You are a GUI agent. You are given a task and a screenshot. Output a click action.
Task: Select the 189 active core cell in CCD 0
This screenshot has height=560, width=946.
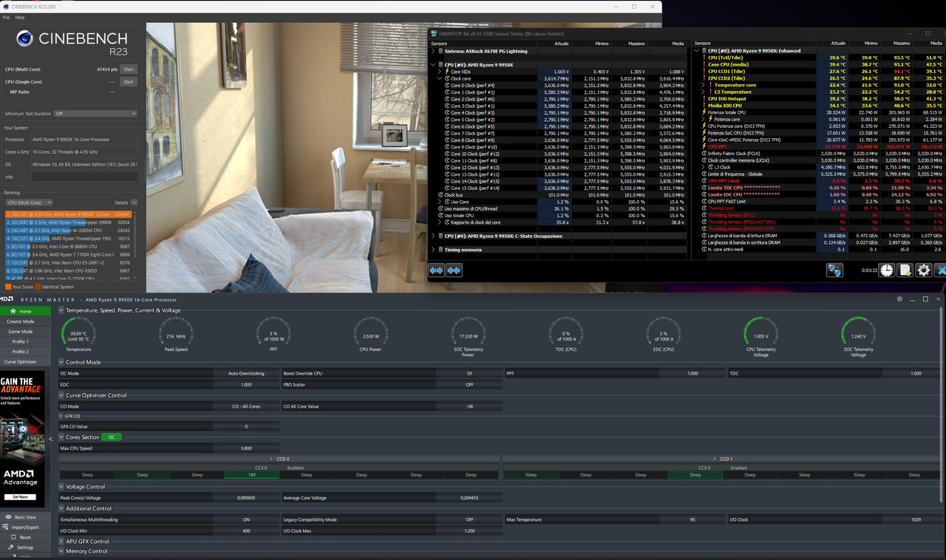click(252, 475)
